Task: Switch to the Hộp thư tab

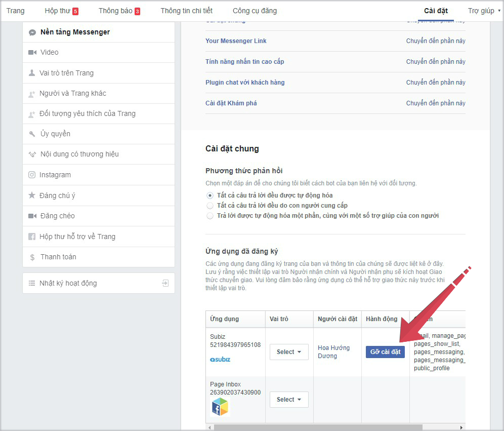Action: coord(57,10)
